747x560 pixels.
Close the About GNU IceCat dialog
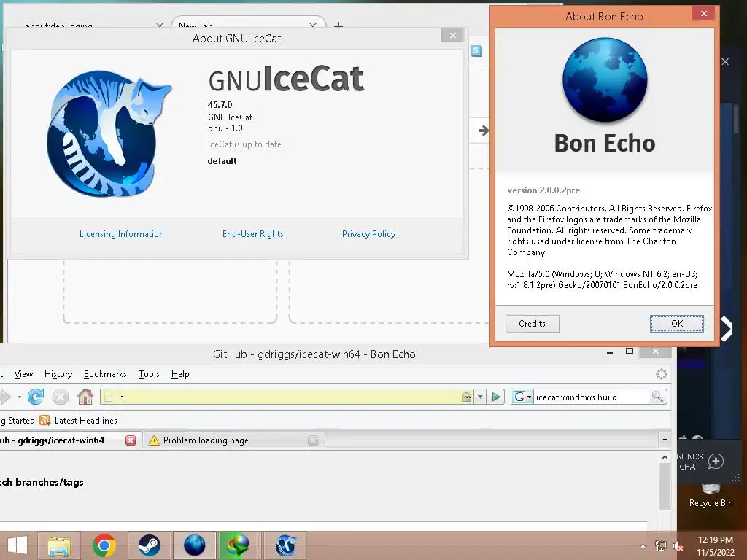click(452, 35)
